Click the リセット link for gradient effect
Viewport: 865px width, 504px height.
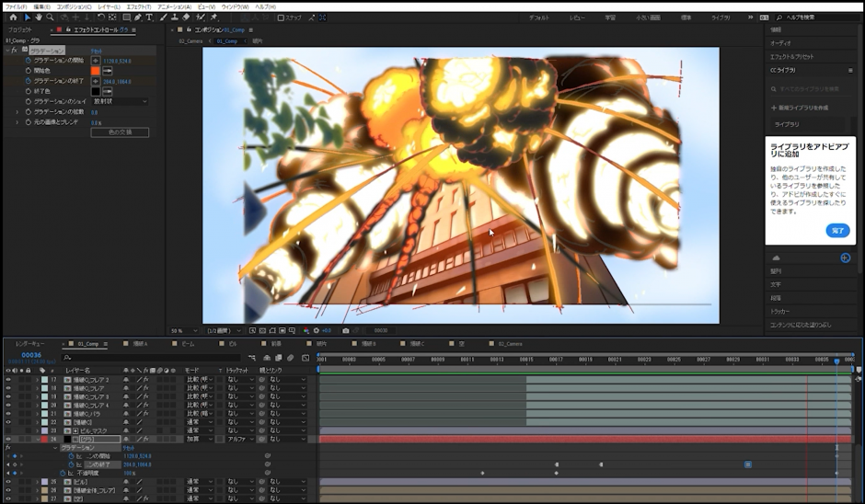97,51
